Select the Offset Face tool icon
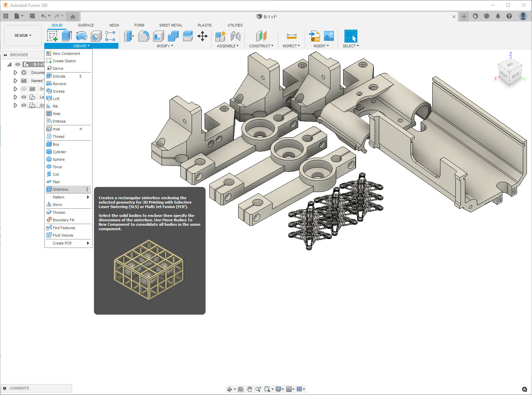The image size is (532, 395). point(188,36)
